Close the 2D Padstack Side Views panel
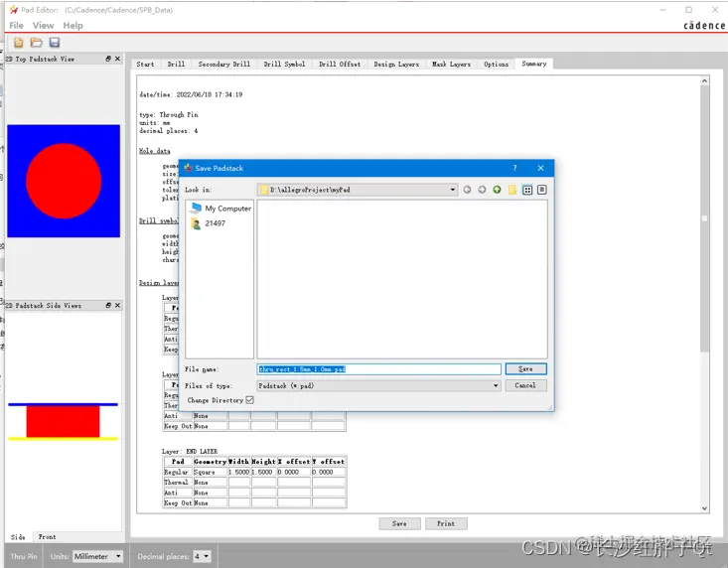Screen dimensions: 728x568 pos(117,305)
